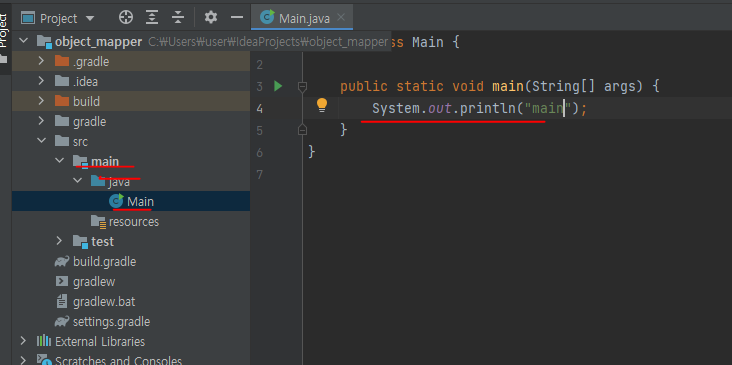Close the Main.java editor tab
Image resolution: width=732 pixels, height=365 pixels.
click(x=341, y=18)
